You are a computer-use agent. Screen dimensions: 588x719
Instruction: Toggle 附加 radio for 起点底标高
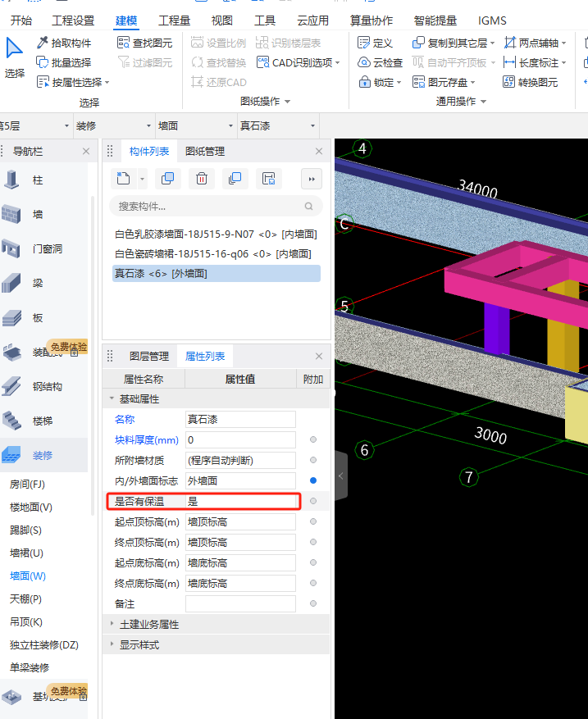[x=313, y=562]
